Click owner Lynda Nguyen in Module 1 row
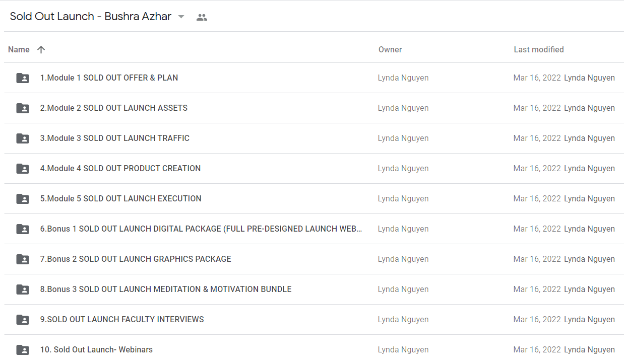This screenshot has width=624, height=364. (403, 78)
